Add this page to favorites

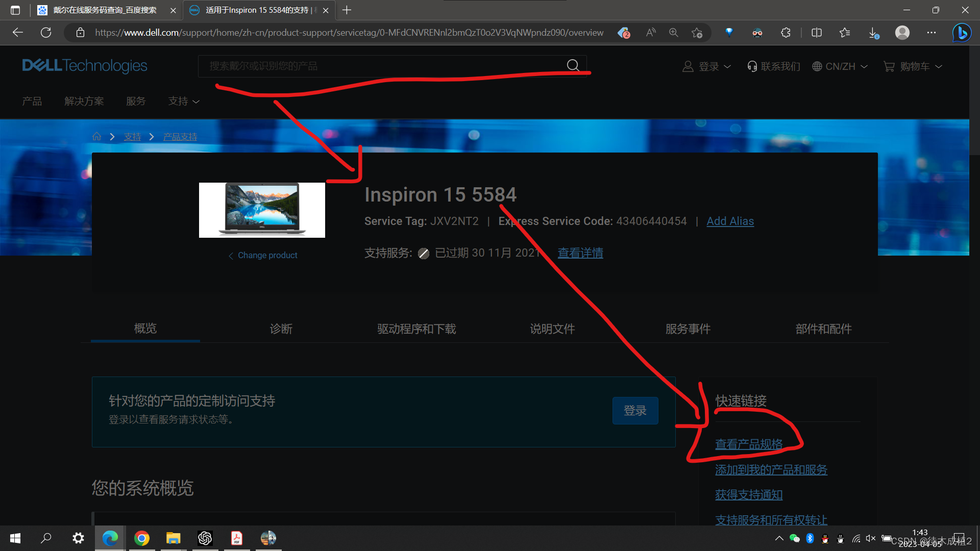pos(697,33)
